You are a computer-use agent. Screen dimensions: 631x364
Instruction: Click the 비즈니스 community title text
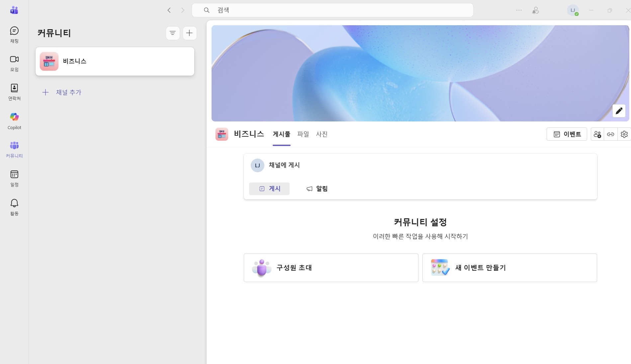pyautogui.click(x=249, y=134)
